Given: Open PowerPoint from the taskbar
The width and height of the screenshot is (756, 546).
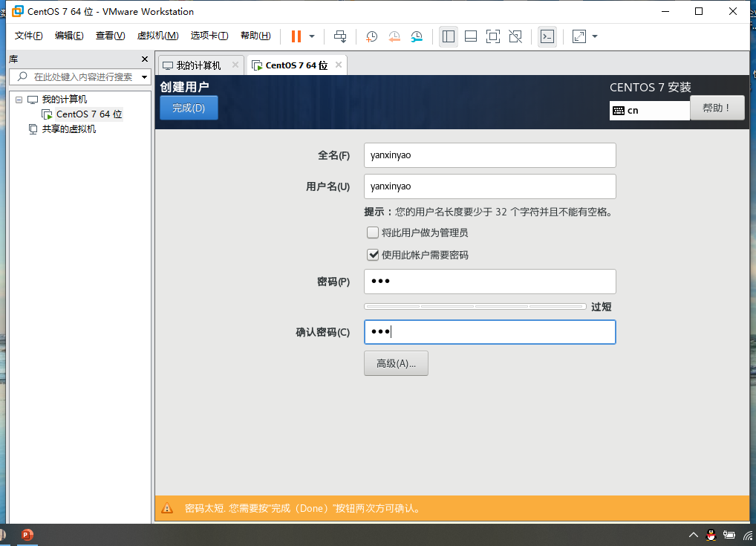Looking at the screenshot, I should [x=27, y=534].
